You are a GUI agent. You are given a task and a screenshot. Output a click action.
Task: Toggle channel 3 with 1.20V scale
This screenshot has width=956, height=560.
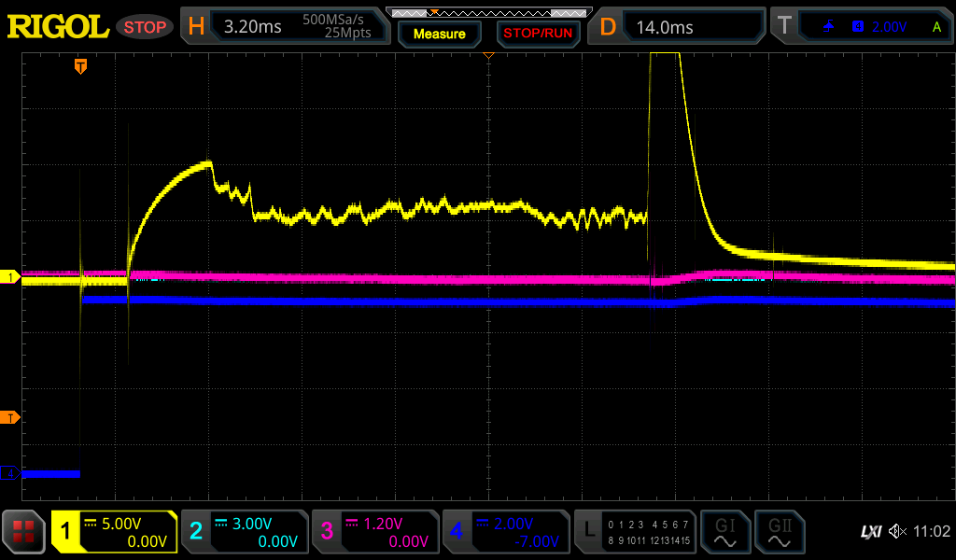pyautogui.click(x=374, y=532)
